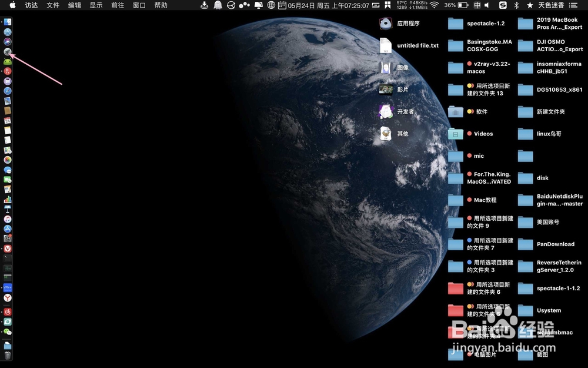Click Bluetooth icon in menu bar

click(x=516, y=5)
